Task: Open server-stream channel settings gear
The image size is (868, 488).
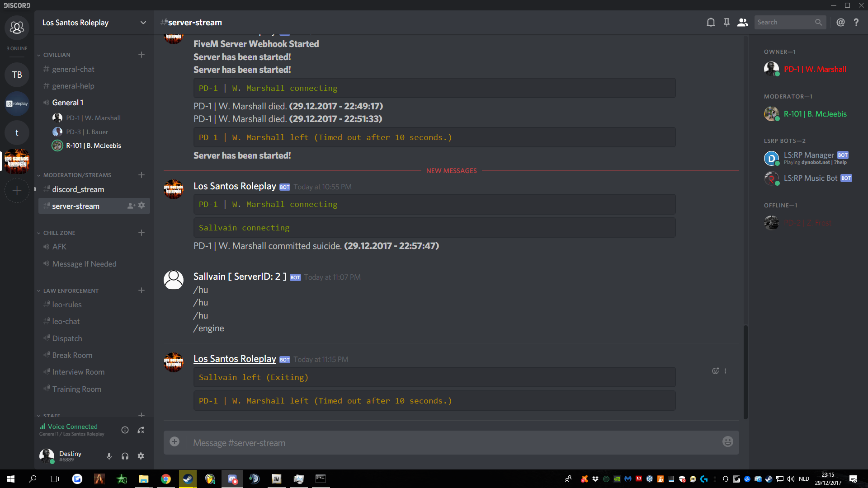Action: (x=142, y=206)
